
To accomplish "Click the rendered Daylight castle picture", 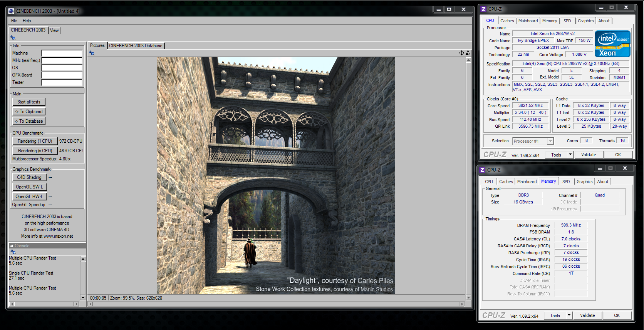I will pyautogui.click(x=276, y=176).
